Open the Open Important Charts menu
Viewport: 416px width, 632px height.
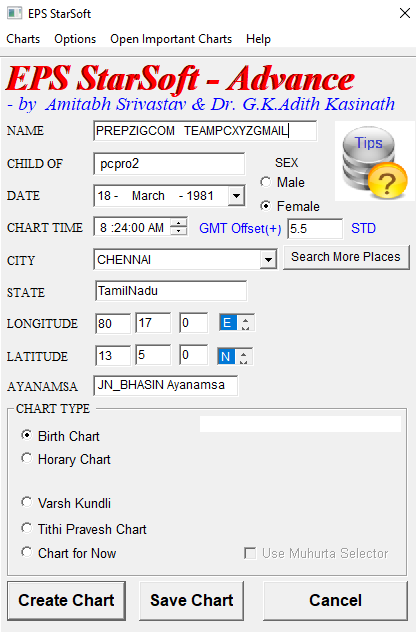[171, 39]
